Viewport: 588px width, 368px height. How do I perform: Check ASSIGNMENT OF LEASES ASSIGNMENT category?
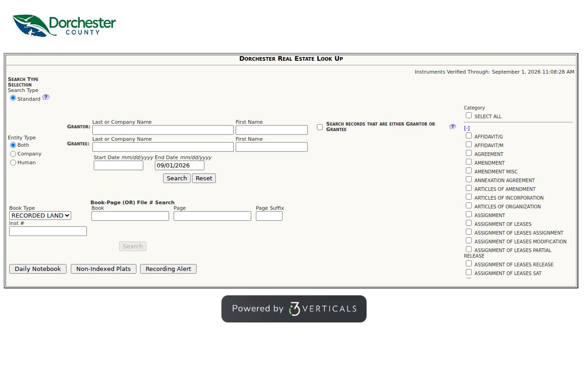tap(469, 232)
